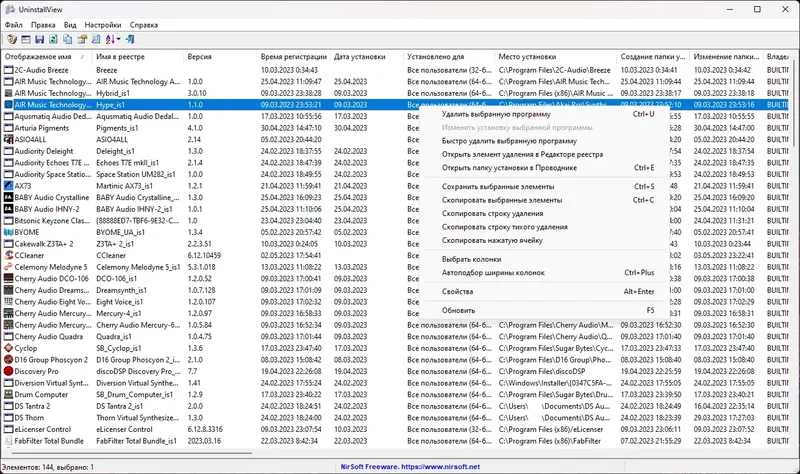Image resolution: width=800 pixels, height=474 pixels.
Task: Click the D16 Group Phoscyon 2 icon
Action: tap(8, 360)
